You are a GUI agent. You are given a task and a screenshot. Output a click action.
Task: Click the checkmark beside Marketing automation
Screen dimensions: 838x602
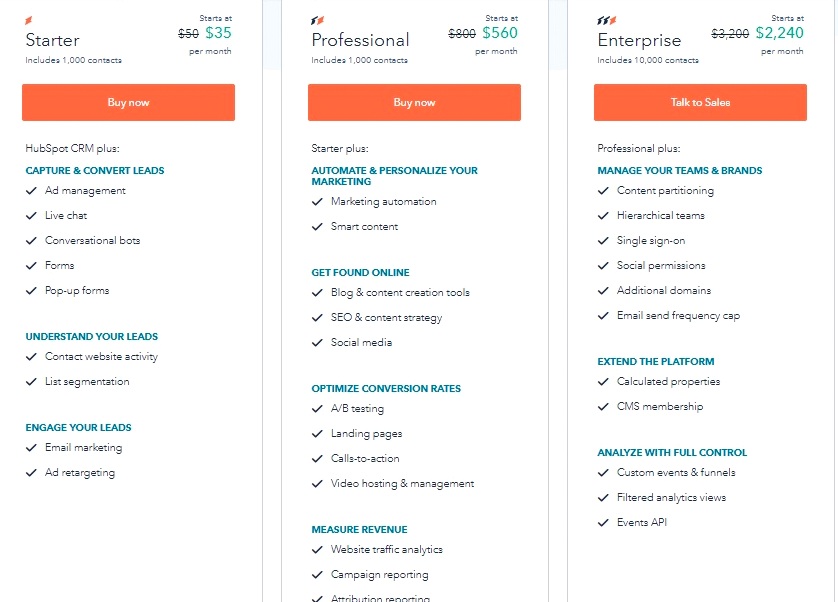coord(316,201)
